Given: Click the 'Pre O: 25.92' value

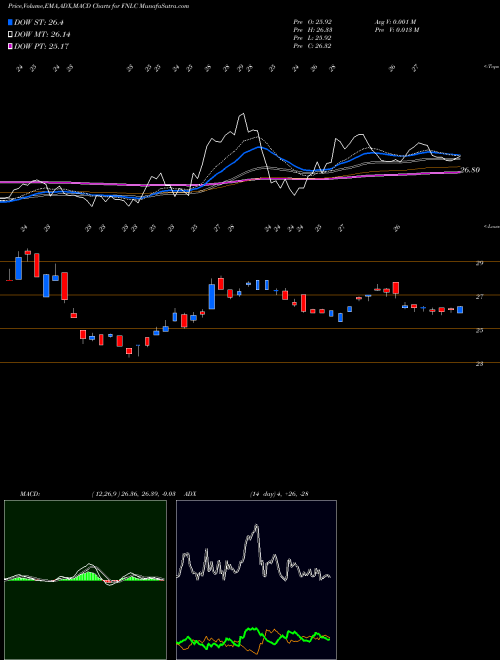Looking at the screenshot, I should 312,22.
